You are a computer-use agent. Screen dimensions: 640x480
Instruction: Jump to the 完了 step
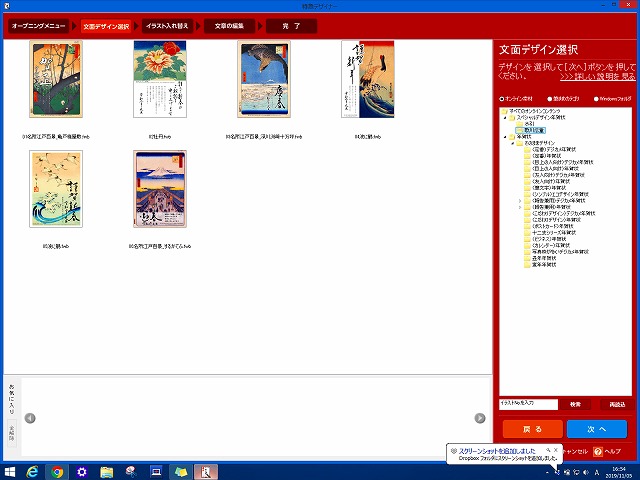pos(291,26)
